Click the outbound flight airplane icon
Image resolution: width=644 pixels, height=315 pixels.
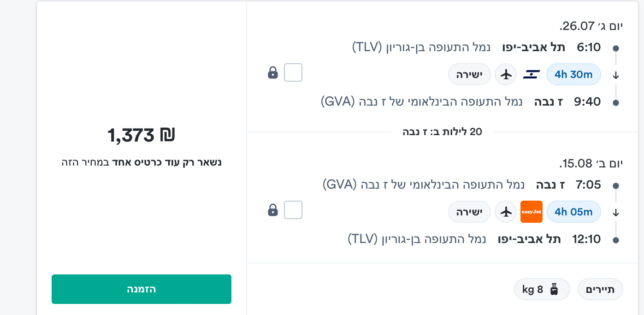tap(506, 74)
